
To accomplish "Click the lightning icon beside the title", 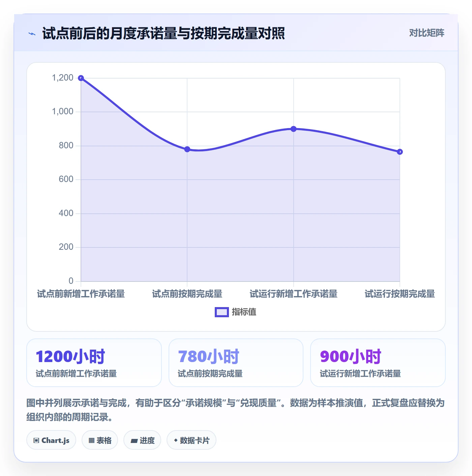I will tap(32, 34).
